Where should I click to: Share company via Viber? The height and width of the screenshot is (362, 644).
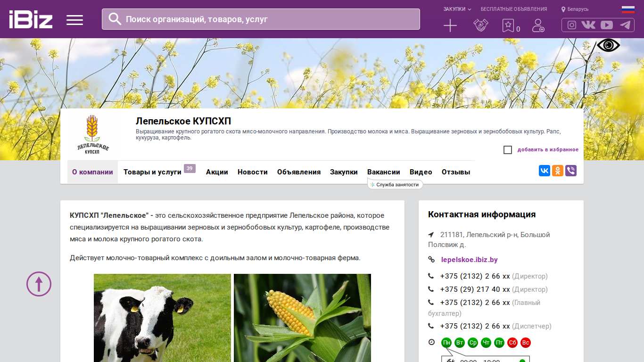[571, 171]
